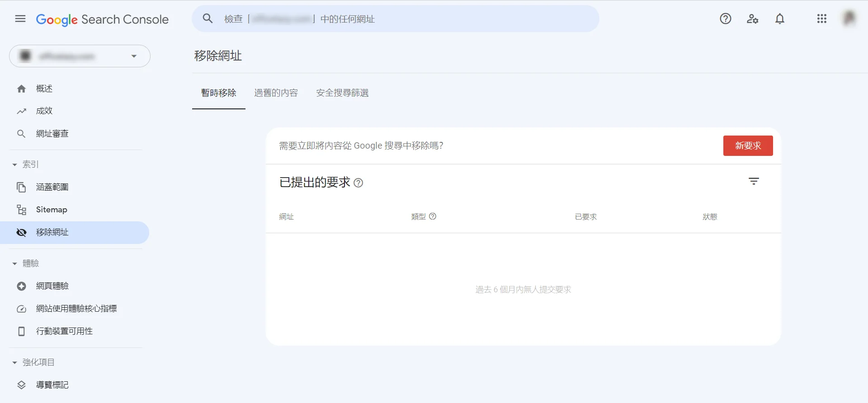Switch to the 過舊的內容 tab
868x403 pixels.
click(x=276, y=93)
